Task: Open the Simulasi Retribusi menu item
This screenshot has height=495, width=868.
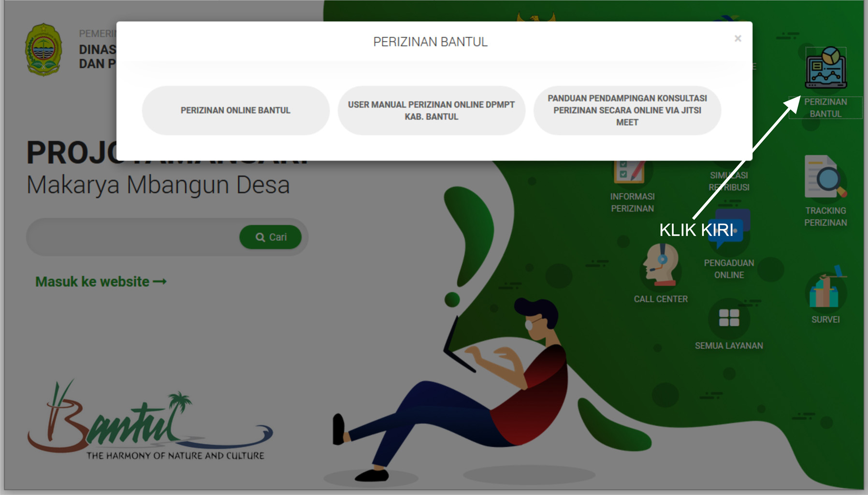Action: pos(729,181)
